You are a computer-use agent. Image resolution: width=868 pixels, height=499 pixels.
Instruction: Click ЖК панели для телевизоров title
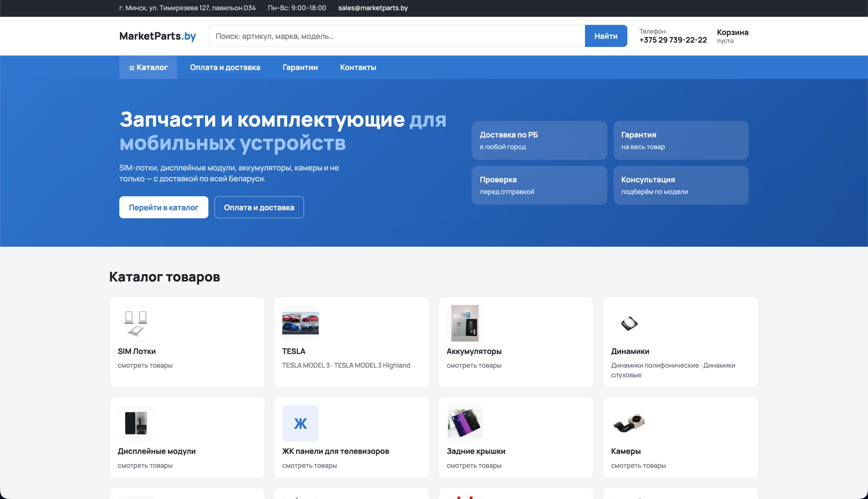coord(335,451)
